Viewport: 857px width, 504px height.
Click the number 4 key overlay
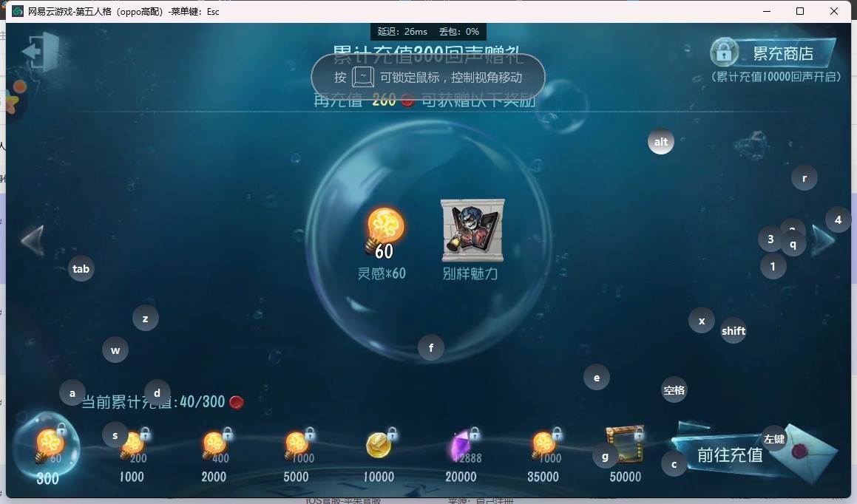click(x=838, y=219)
